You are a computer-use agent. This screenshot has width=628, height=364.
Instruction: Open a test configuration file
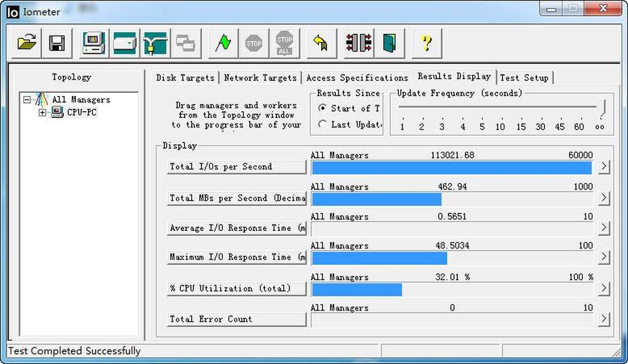point(27,43)
